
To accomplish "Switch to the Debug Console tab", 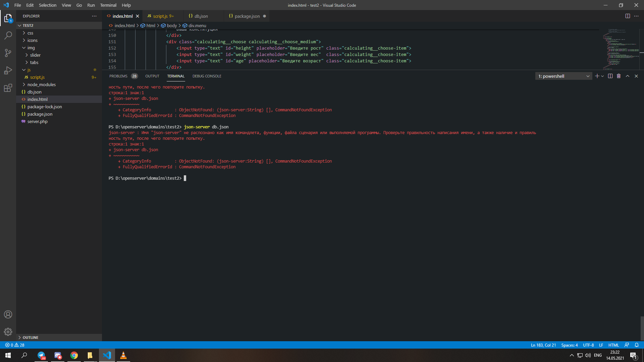I will pyautogui.click(x=207, y=76).
